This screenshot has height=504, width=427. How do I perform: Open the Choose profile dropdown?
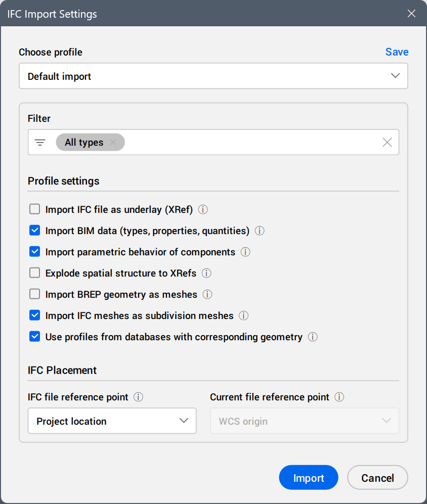213,76
